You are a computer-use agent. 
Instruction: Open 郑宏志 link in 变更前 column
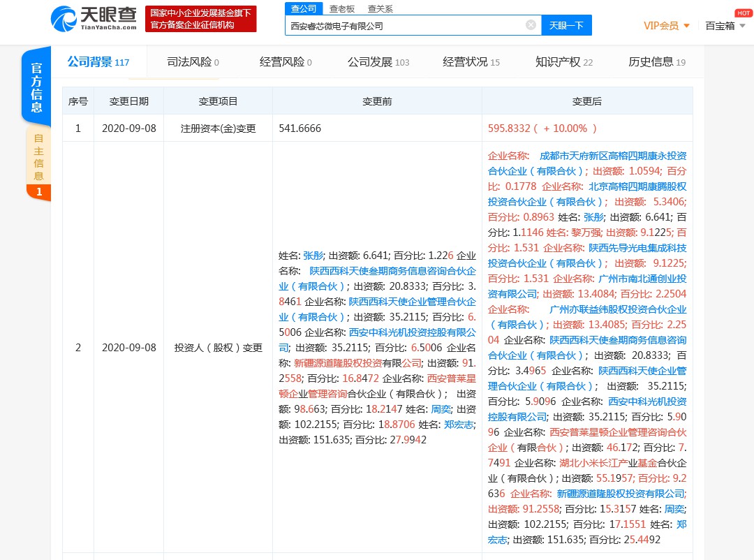pyautogui.click(x=459, y=425)
